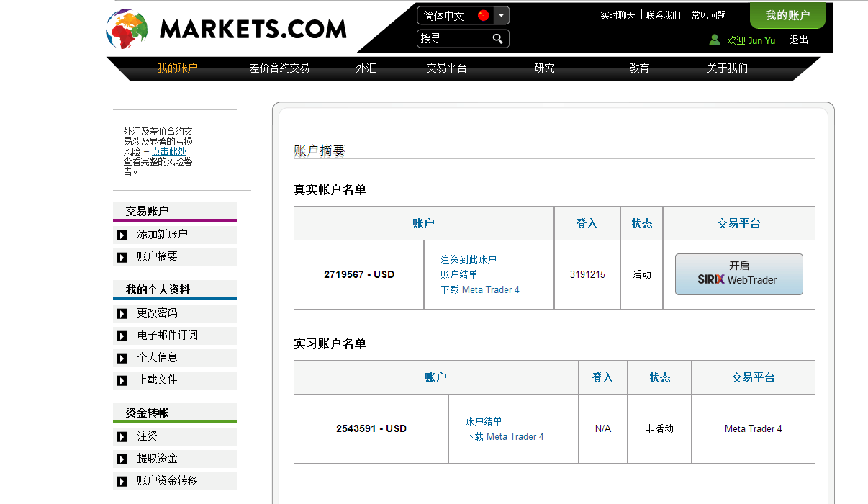Click the 点击此处 risk warning link
The image size is (868, 504).
(x=168, y=151)
